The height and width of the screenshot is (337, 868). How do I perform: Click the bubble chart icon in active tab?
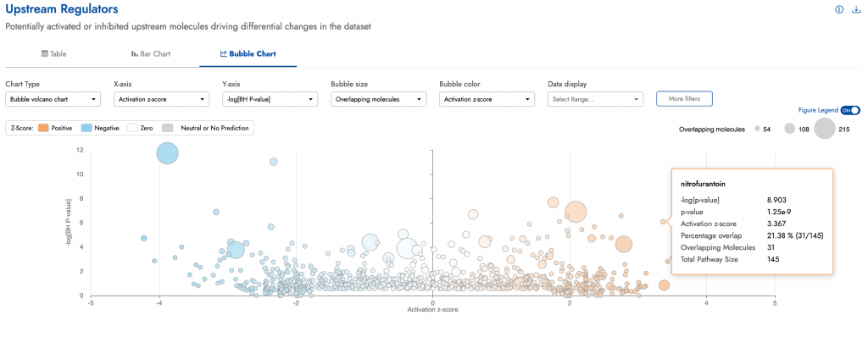coord(224,53)
